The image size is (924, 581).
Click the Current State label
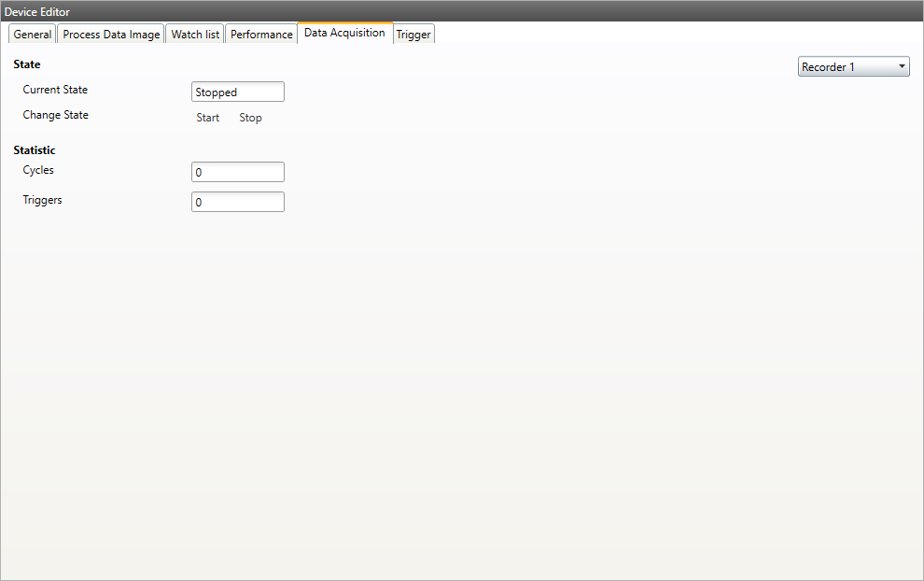[55, 90]
